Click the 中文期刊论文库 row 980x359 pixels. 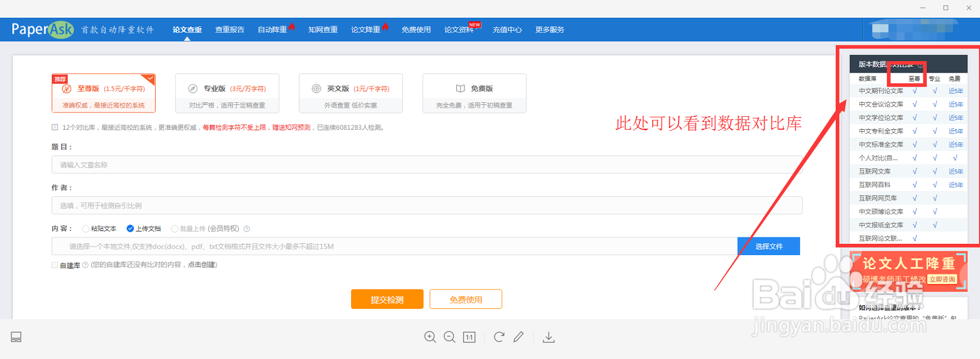point(908,91)
